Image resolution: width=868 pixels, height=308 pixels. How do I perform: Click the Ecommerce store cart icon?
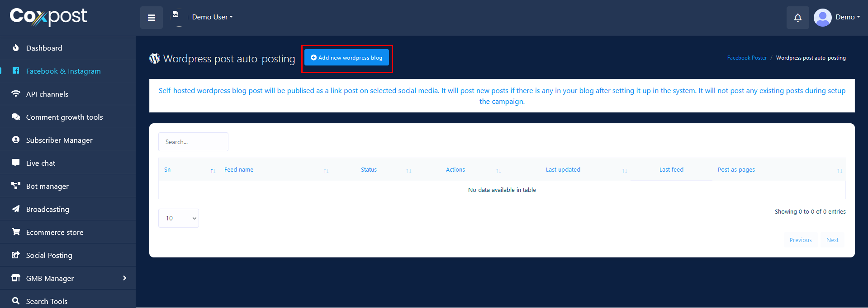pos(16,232)
